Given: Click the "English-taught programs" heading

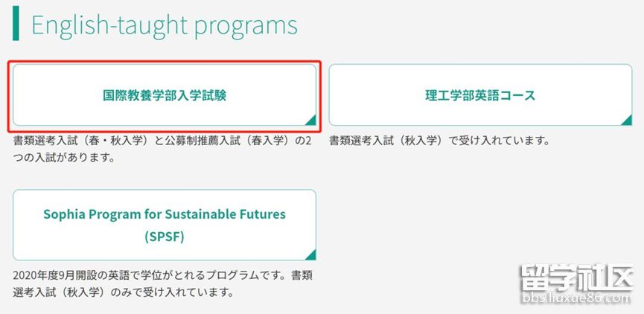Looking at the screenshot, I should pos(164,25).
